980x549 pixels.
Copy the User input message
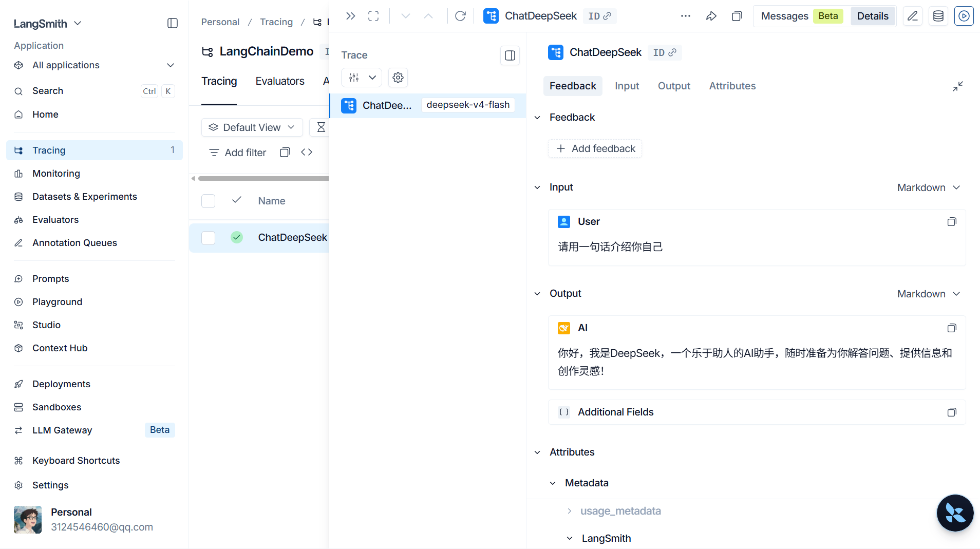[952, 222]
